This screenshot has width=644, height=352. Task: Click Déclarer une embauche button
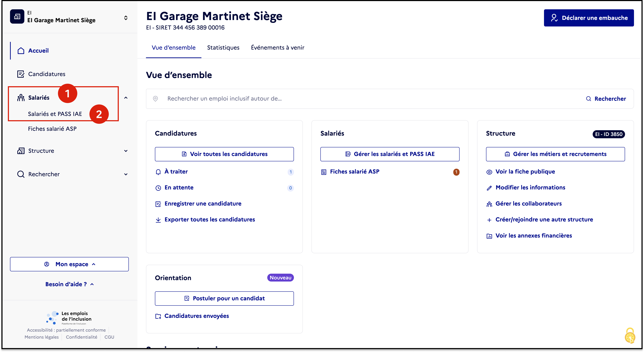(589, 18)
